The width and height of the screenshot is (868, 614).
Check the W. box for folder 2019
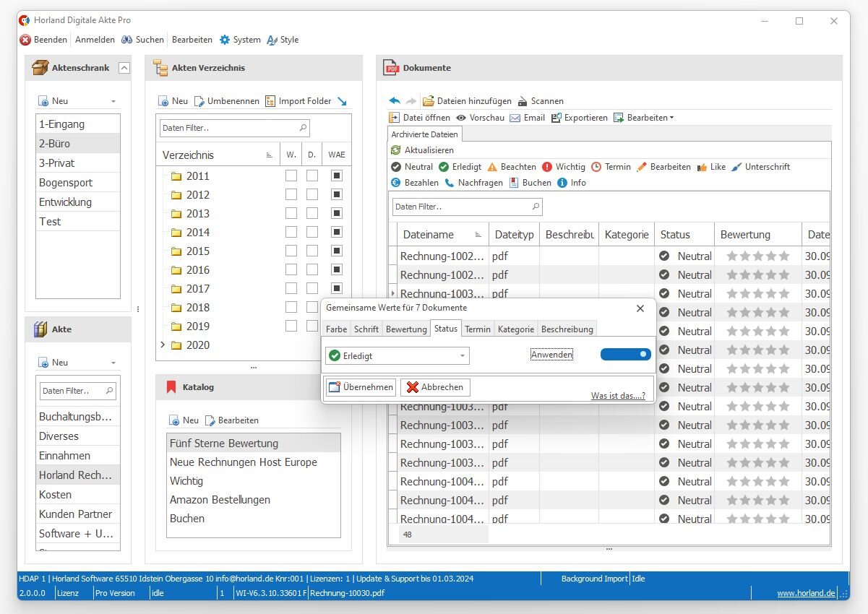point(291,326)
